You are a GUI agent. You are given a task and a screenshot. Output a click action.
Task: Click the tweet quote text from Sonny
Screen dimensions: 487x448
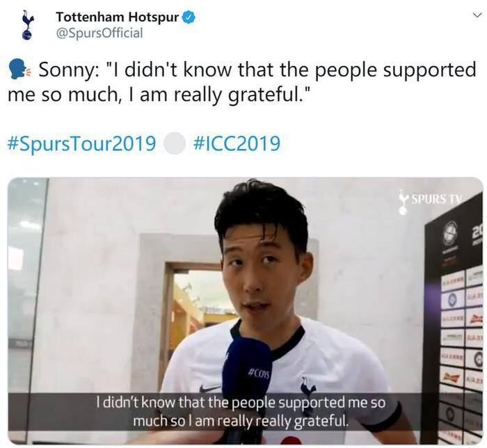click(x=241, y=82)
